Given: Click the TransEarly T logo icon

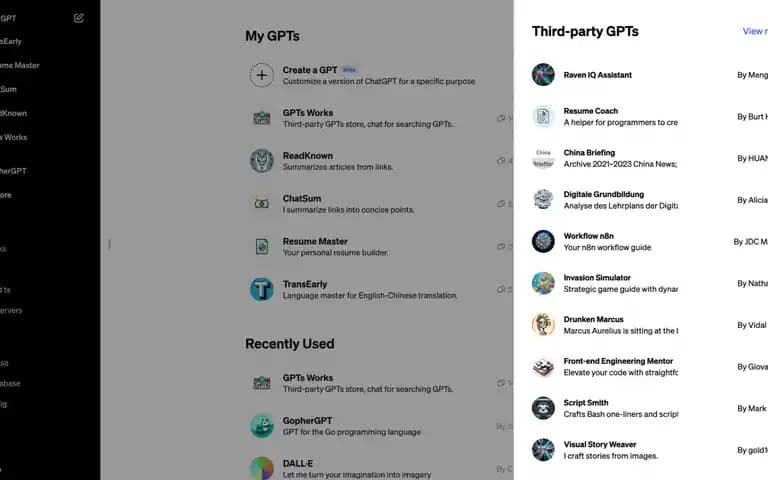Looking at the screenshot, I should click(262, 289).
